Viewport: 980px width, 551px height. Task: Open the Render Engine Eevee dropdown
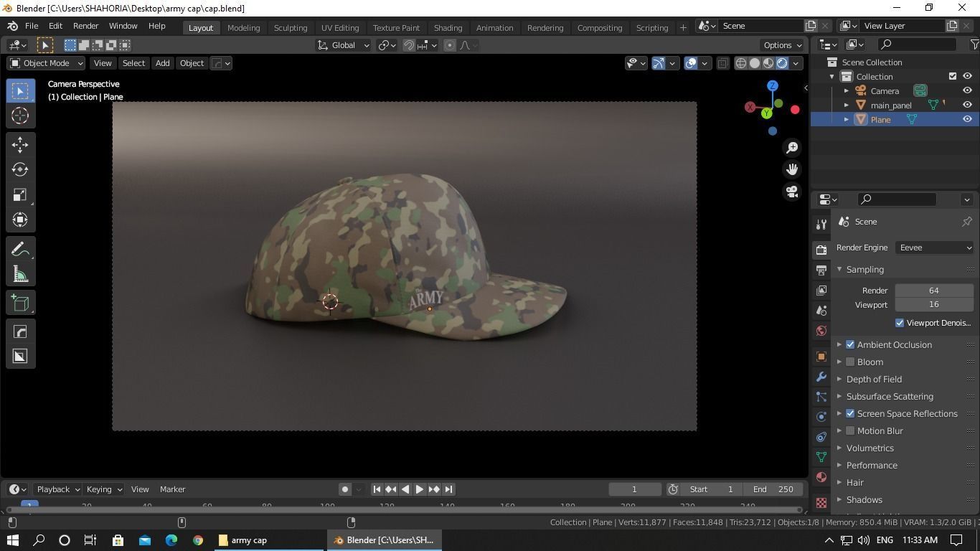point(935,248)
